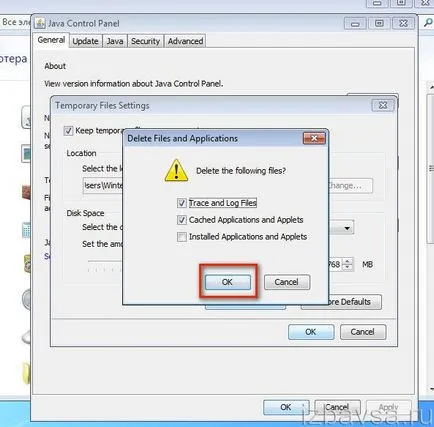434x427 pixels.
Task: Check Installed Applications and Applets checkbox
Action: click(182, 237)
